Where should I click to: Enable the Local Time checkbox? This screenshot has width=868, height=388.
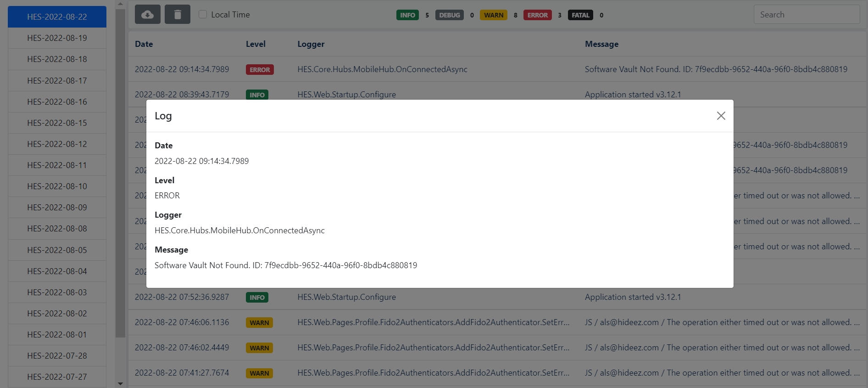point(203,14)
